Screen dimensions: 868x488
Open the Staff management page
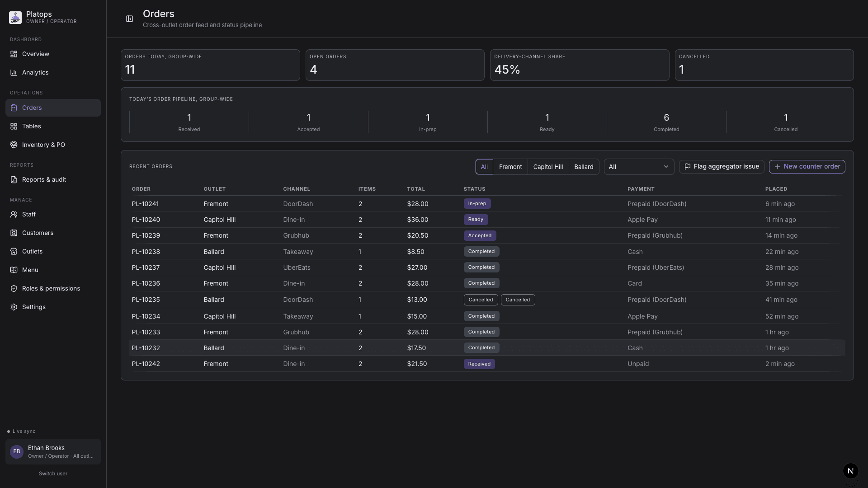point(53,215)
